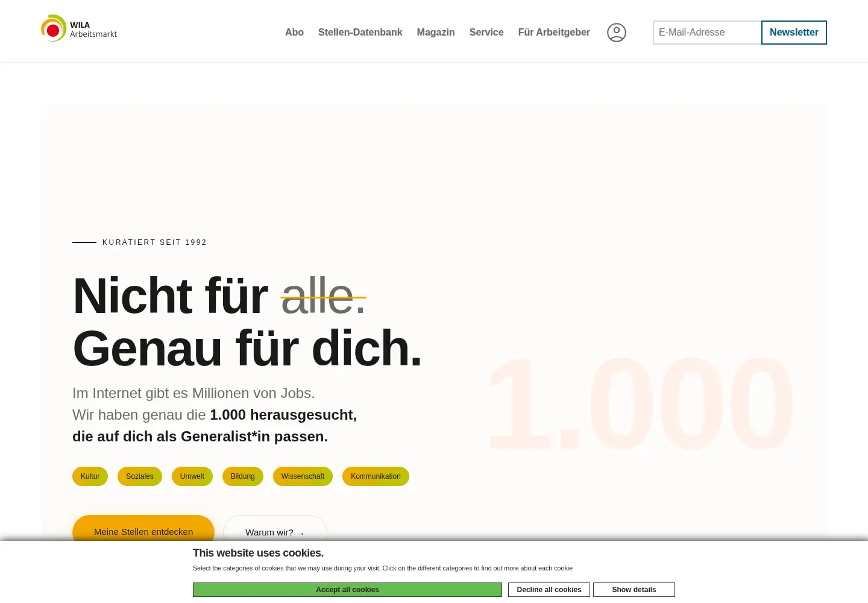Viewport: 868px width, 603px height.
Task: Pick the Bildung category tag
Action: [x=243, y=476]
